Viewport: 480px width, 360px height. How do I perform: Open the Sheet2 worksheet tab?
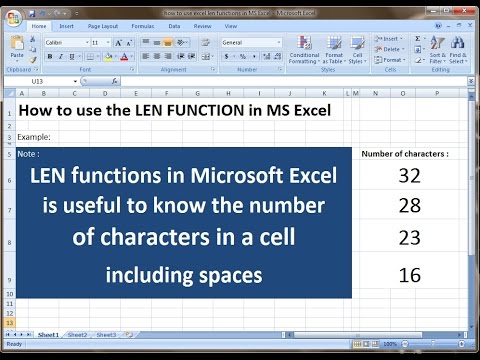point(77,335)
